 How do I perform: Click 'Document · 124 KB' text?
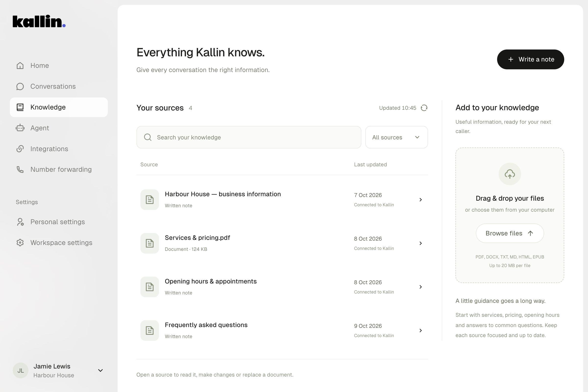(186, 249)
